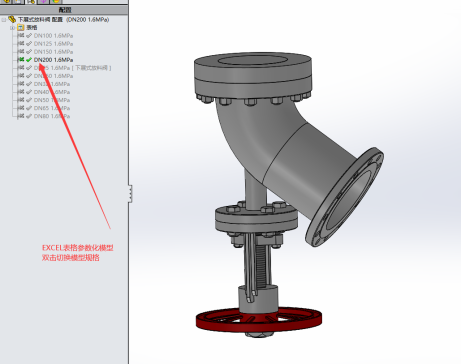
Task: Click the 配置 panel header
Action: tap(64, 10)
